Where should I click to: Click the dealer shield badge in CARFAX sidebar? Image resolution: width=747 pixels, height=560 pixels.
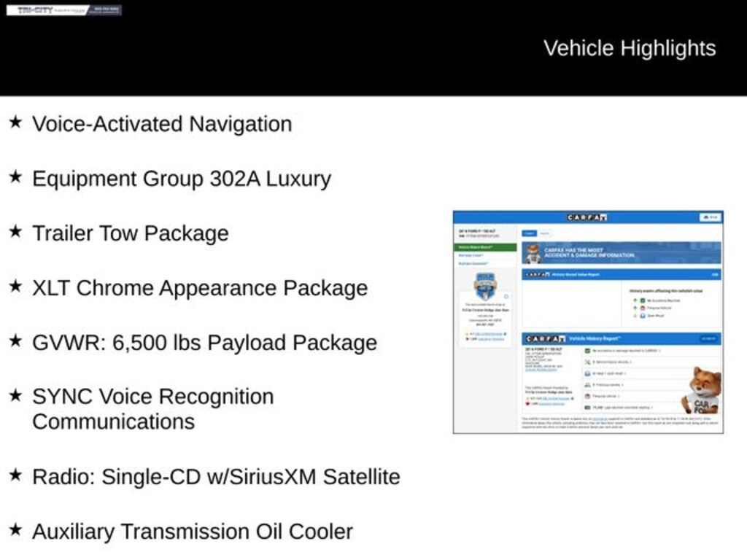(485, 286)
